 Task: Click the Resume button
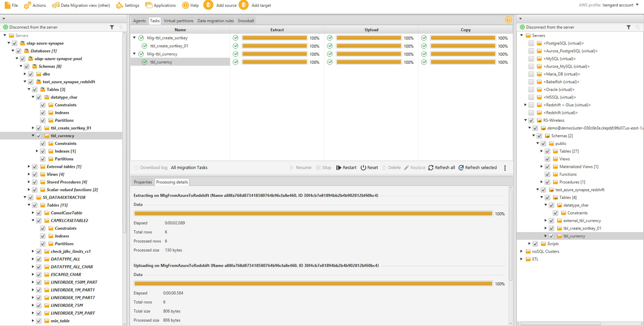click(300, 168)
